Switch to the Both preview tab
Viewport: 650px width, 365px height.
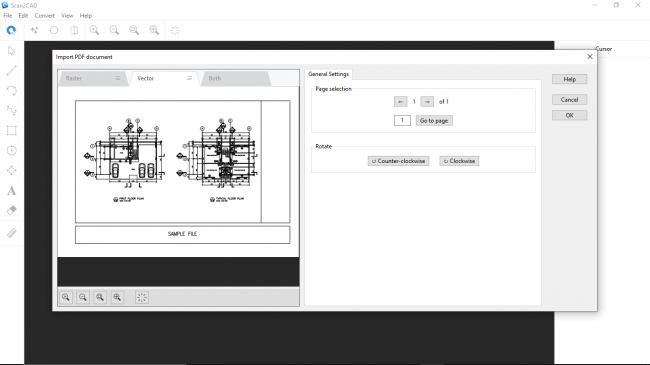[235, 78]
